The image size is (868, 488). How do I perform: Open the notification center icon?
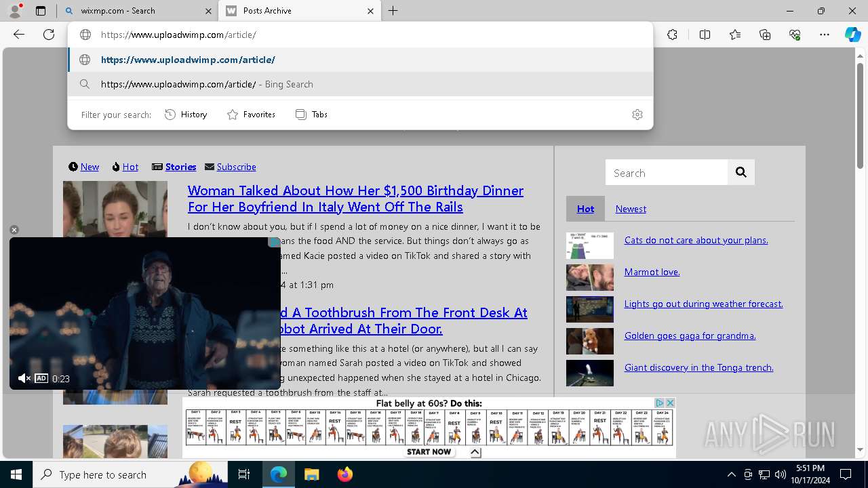[x=846, y=474]
